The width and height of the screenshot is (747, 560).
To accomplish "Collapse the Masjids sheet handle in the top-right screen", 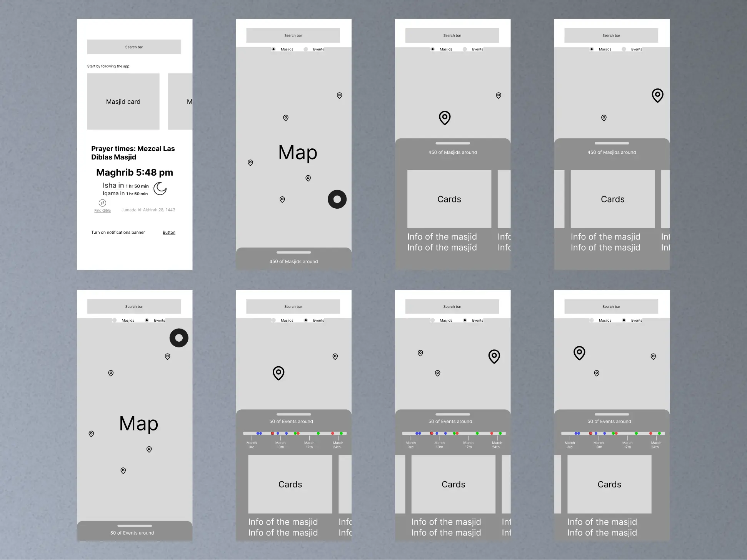I will 612,143.
